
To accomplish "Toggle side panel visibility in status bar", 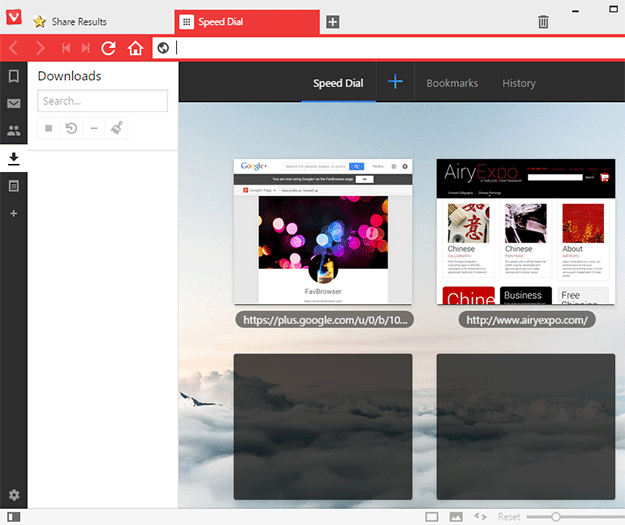I will [x=14, y=516].
